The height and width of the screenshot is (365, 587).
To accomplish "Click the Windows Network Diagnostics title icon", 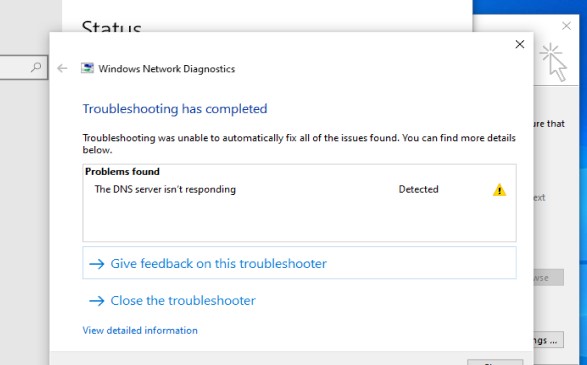I will 87,68.
